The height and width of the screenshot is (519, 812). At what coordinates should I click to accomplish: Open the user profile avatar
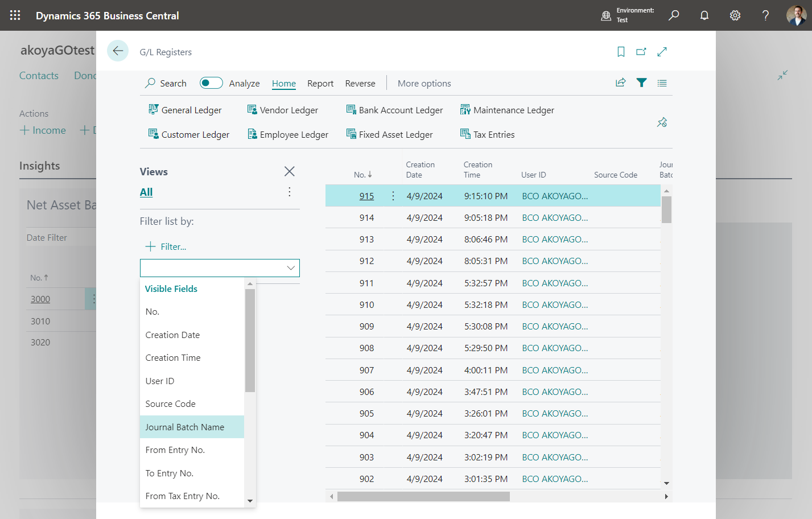pos(797,15)
